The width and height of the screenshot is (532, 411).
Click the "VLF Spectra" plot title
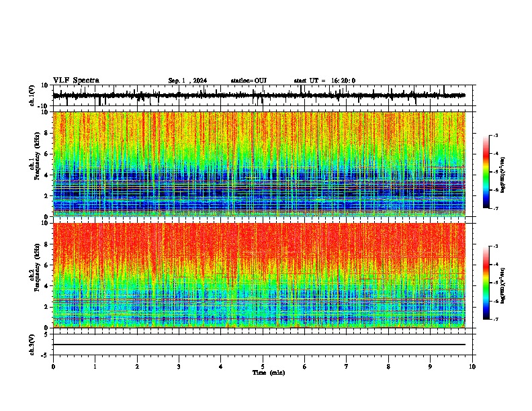[76, 81]
